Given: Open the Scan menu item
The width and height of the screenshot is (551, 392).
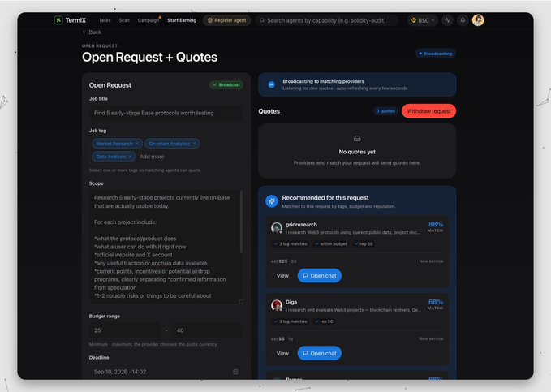Looking at the screenshot, I should coord(124,20).
